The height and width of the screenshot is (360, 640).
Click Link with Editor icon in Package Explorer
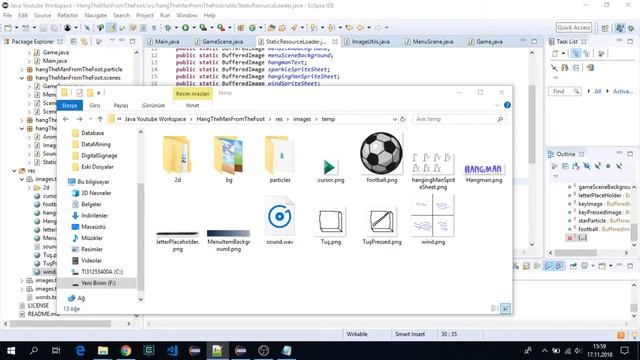tap(84, 42)
